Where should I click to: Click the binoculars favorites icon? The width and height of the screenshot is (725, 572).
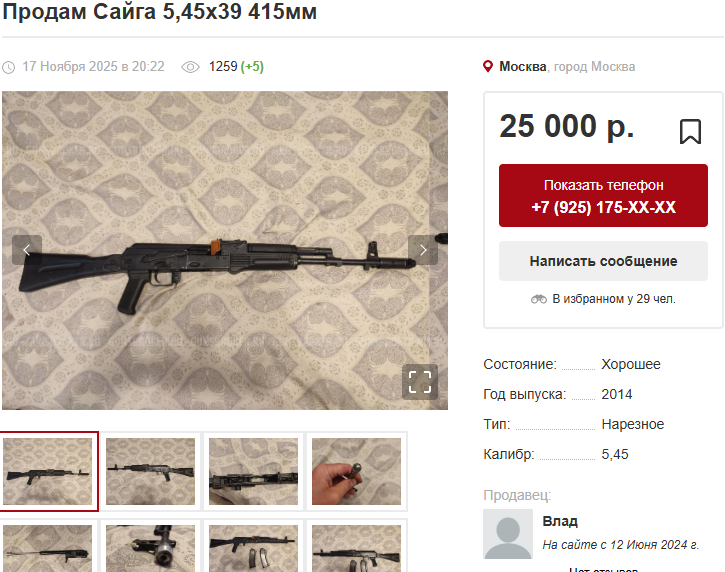pos(539,299)
